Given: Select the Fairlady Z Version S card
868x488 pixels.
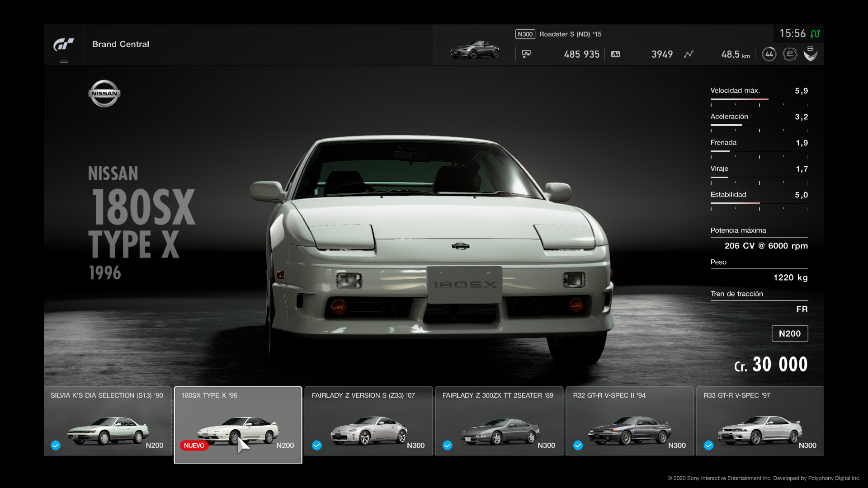Looking at the screenshot, I should (368, 421).
